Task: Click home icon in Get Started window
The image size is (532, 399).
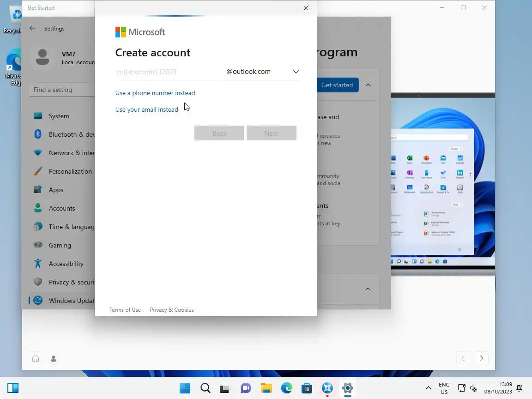Action: (36, 359)
